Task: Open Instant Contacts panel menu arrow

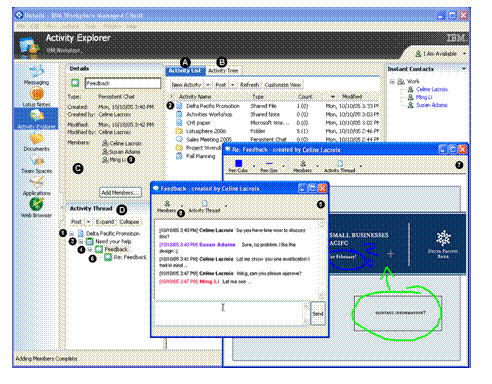Action: pos(464,69)
